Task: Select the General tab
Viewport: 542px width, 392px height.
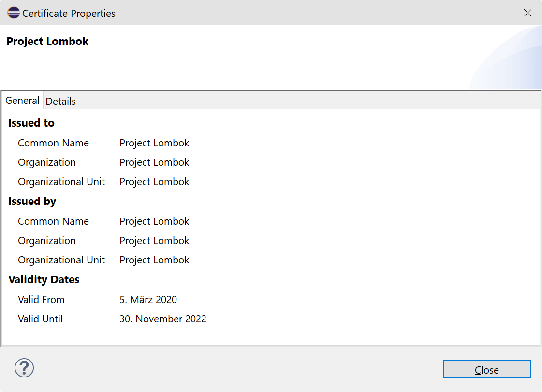Action: [x=22, y=100]
